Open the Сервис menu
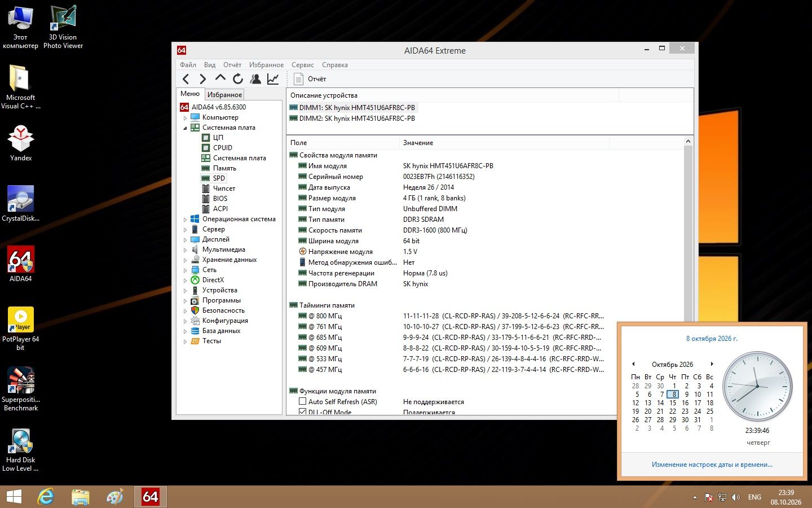The image size is (812, 508). pyautogui.click(x=303, y=65)
